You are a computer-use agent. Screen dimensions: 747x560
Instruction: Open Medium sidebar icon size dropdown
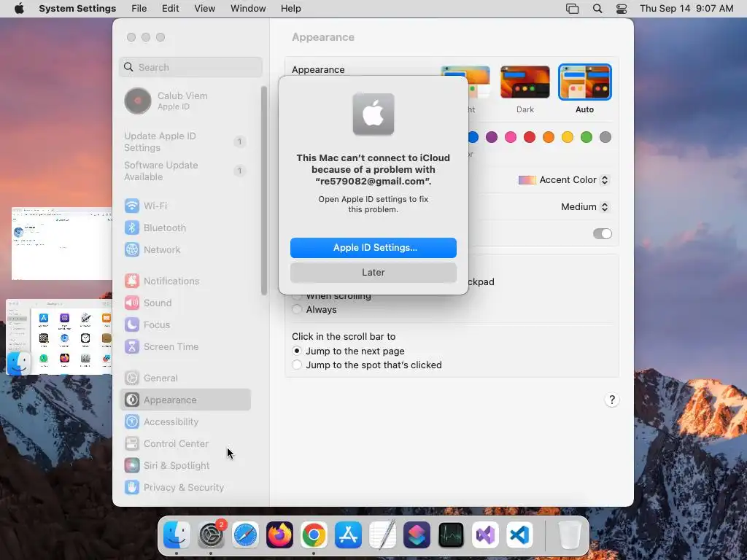pos(585,206)
